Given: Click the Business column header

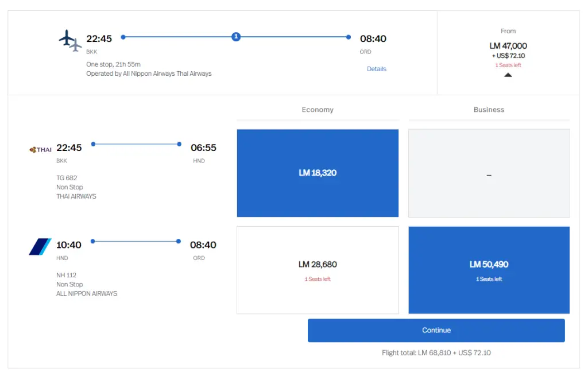Looking at the screenshot, I should 489,110.
